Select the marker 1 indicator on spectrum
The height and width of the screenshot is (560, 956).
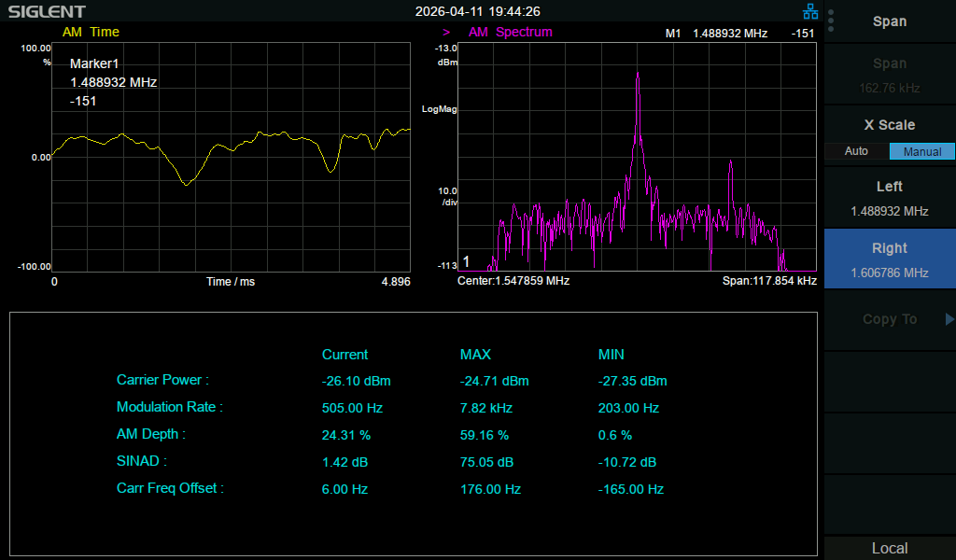(467, 261)
